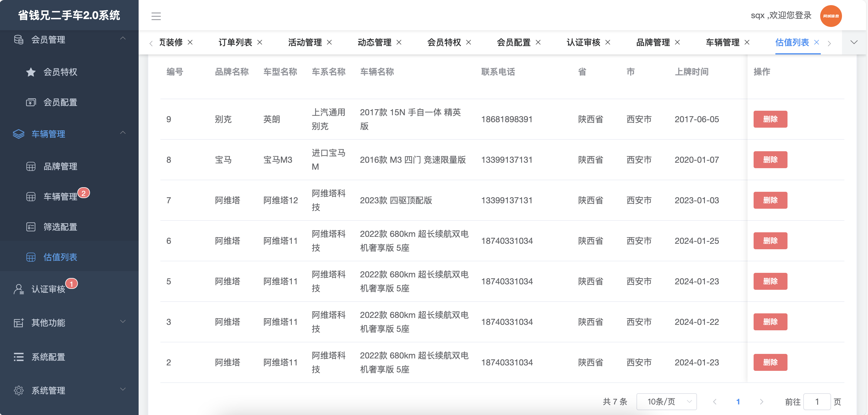Close the 车辆管理 tab
This screenshot has width=868, height=415.
tap(747, 42)
